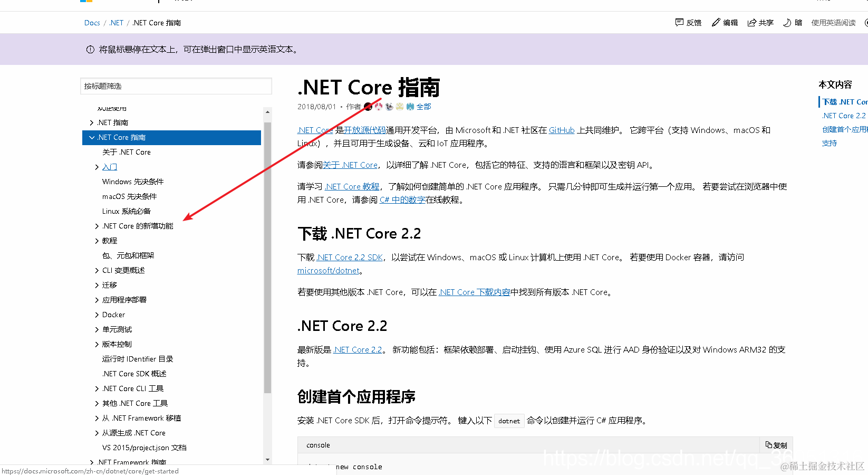Viewport: 868px width, 475px height.
Task: Click the info icon in the purple banner
Action: click(90, 49)
